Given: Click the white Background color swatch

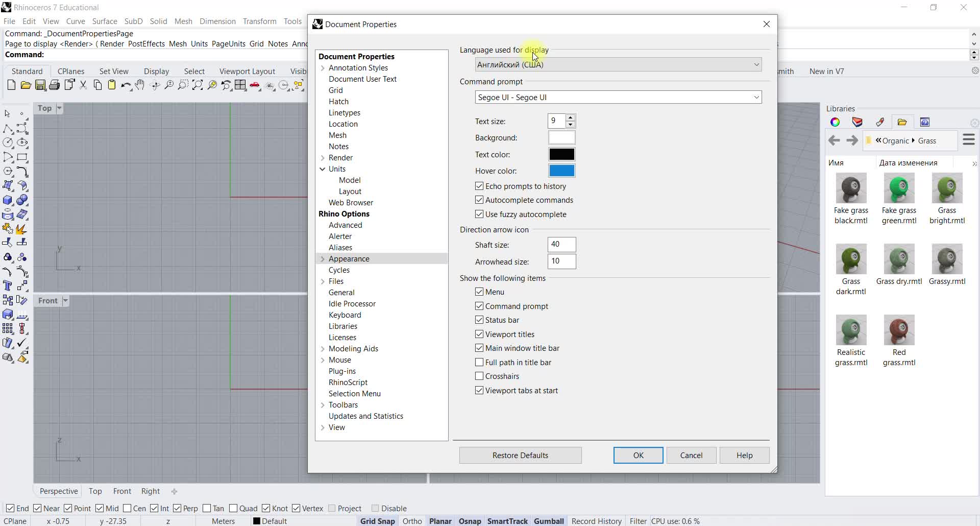Looking at the screenshot, I should point(561,137).
